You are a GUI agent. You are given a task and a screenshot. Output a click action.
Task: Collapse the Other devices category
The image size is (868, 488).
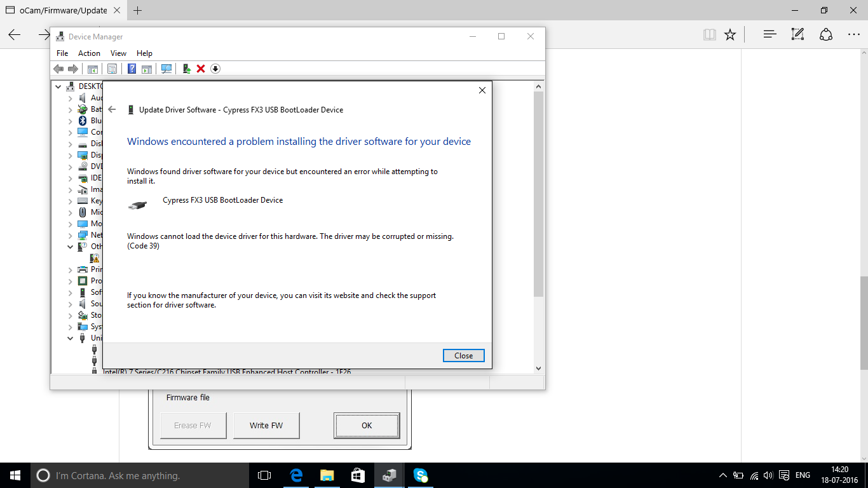pos(70,247)
